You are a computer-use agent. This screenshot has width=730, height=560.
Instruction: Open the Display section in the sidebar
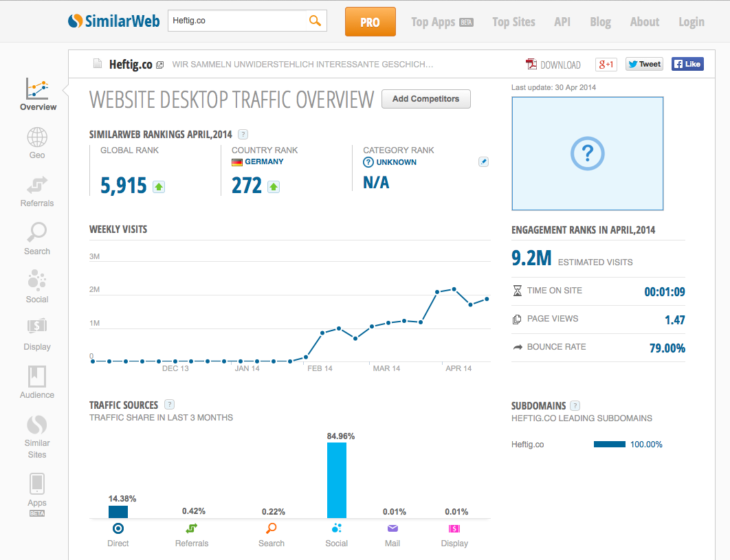(37, 334)
